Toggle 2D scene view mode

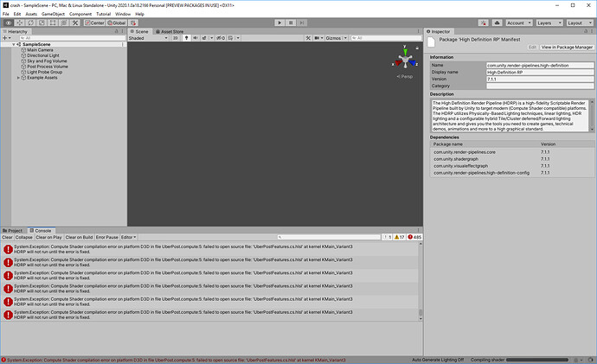[175, 38]
